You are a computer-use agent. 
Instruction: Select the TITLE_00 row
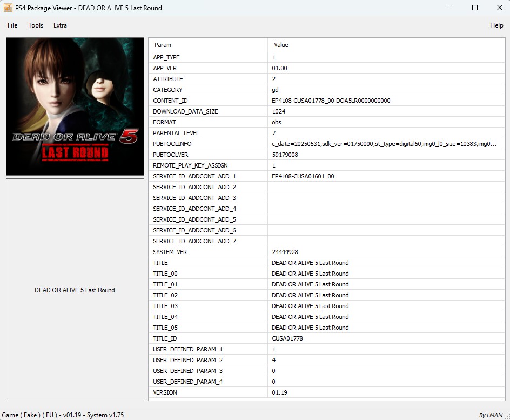tap(327, 274)
